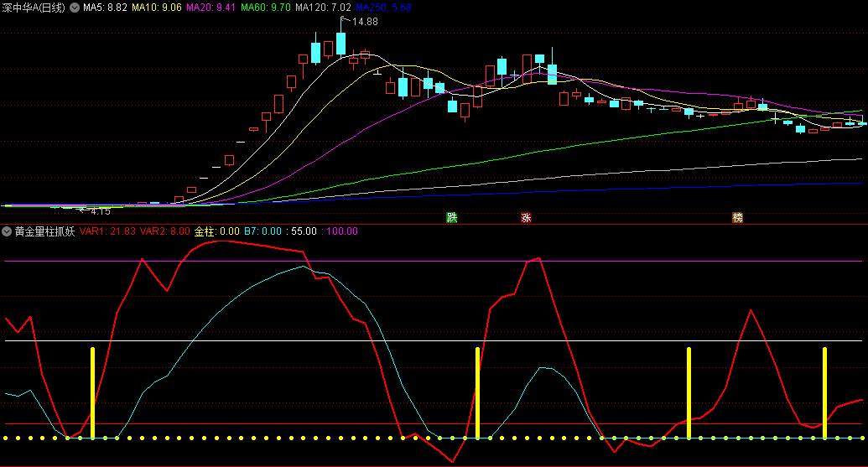The width and height of the screenshot is (868, 467).
Task: Select the green MA60 label
Action: click(x=265, y=7)
